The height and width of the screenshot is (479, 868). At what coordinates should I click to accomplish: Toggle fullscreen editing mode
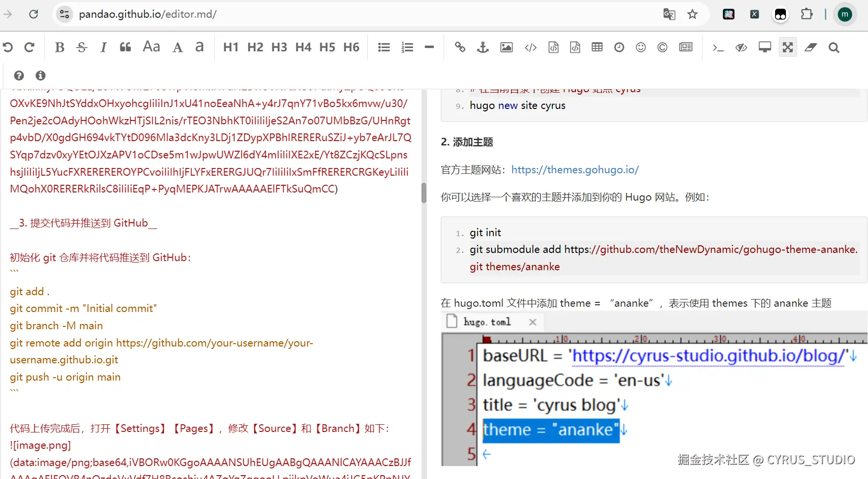[x=788, y=47]
